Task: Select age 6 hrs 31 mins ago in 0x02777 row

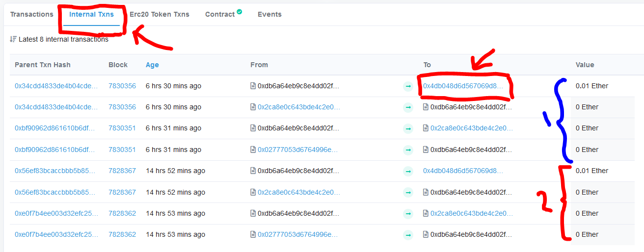Action: coord(173,150)
